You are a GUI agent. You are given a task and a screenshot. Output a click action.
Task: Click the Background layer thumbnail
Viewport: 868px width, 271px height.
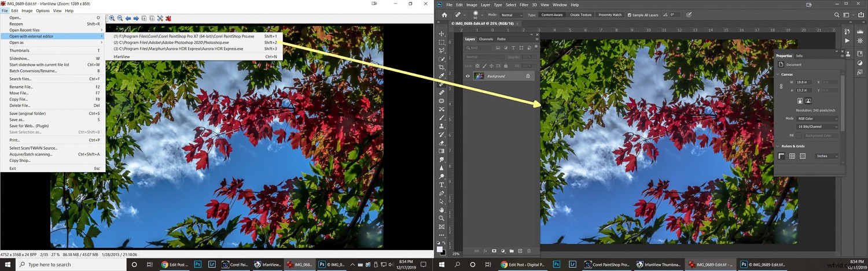point(479,76)
